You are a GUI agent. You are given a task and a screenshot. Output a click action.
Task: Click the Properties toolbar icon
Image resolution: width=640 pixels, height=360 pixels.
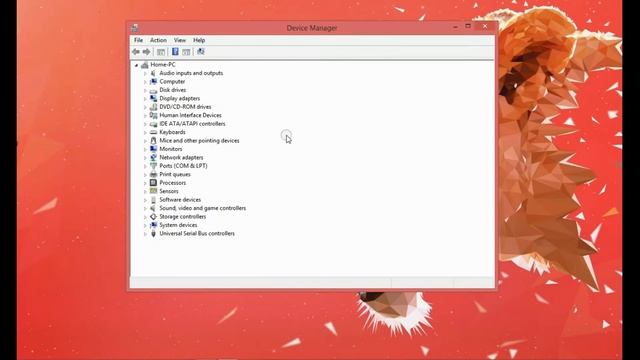186,52
